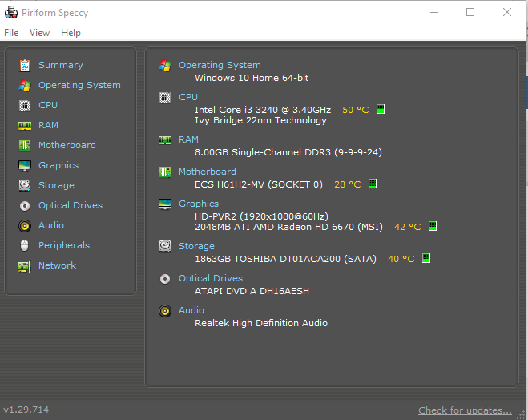Screen dimensions: 528x420
Task: Select Optical Drives in sidebar
Action: (x=71, y=205)
